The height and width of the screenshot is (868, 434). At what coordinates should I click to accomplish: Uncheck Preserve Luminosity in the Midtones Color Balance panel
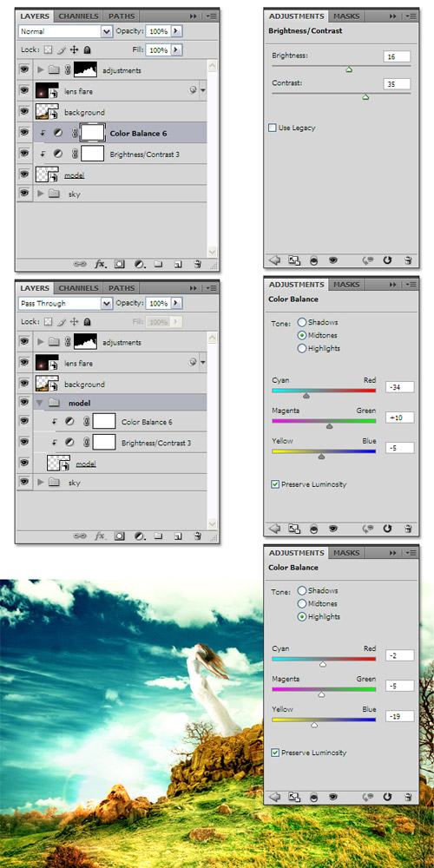coord(275,484)
